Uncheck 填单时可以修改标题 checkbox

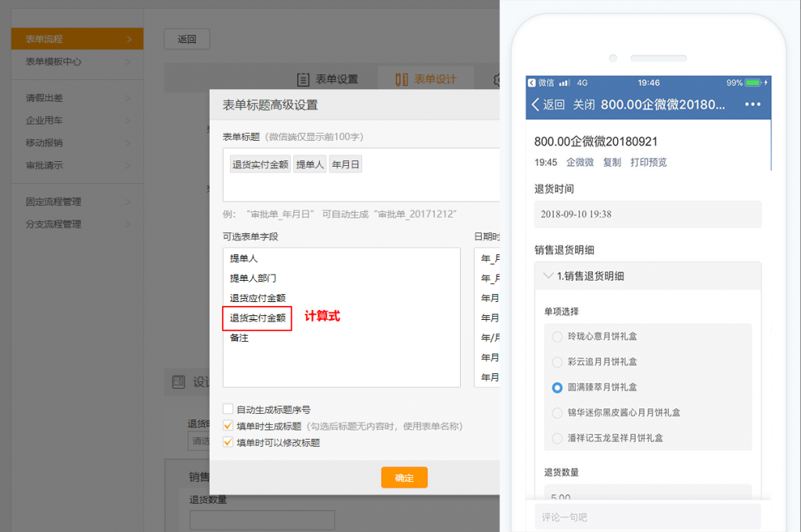pyautogui.click(x=228, y=443)
